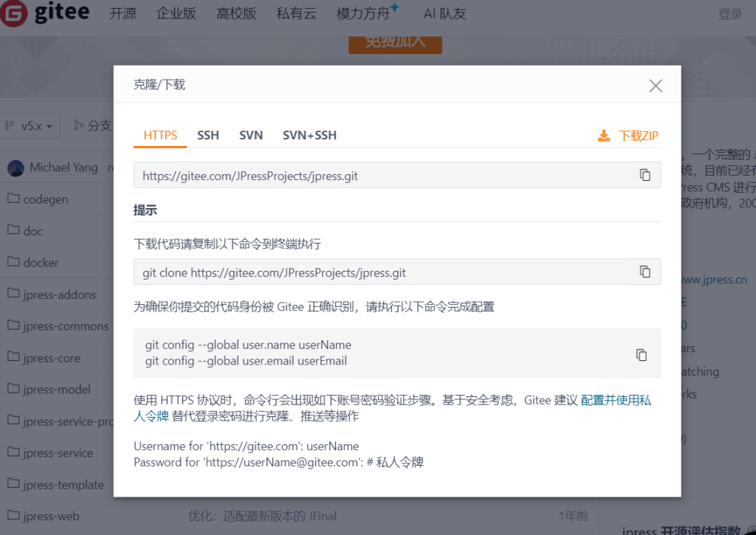Switch to the SSH tab

(208, 135)
